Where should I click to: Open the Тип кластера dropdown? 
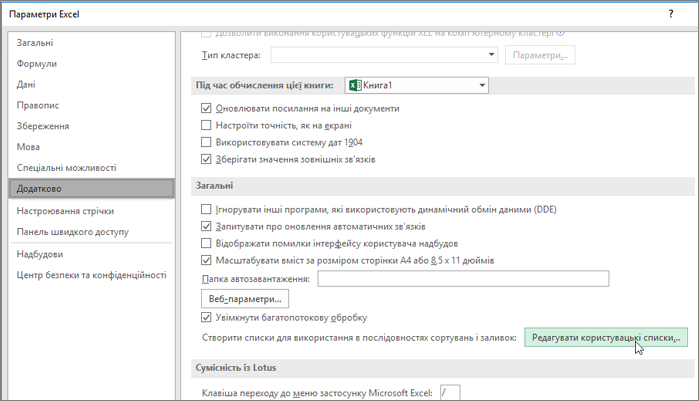(491, 55)
